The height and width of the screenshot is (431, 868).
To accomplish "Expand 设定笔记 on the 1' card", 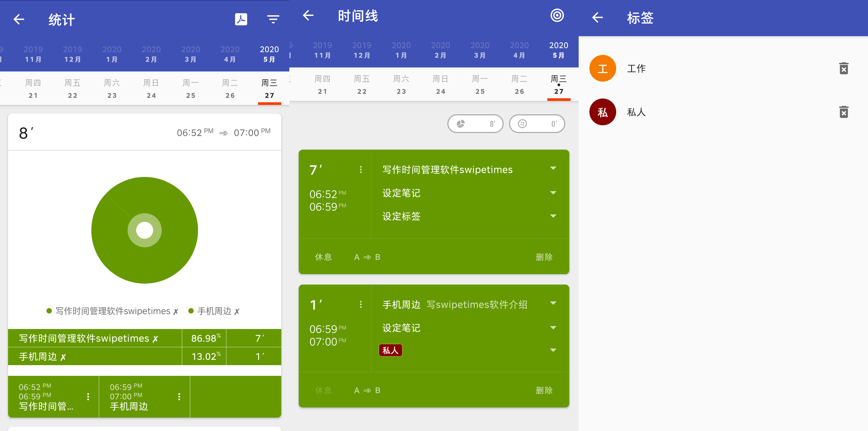I will pos(553,328).
